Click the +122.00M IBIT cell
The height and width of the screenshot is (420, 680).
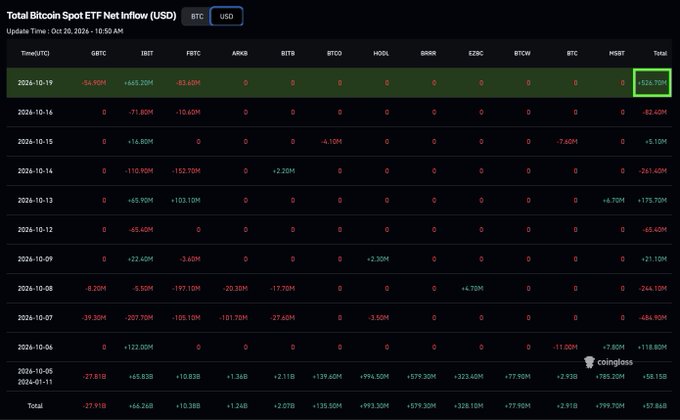pyautogui.click(x=138, y=347)
